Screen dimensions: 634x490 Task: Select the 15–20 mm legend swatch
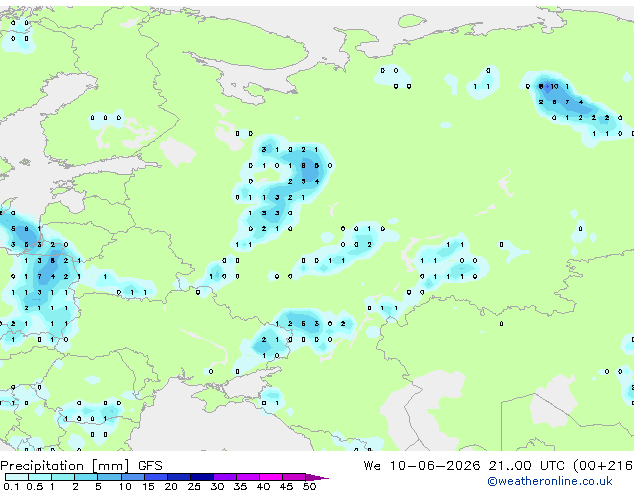(x=156, y=477)
